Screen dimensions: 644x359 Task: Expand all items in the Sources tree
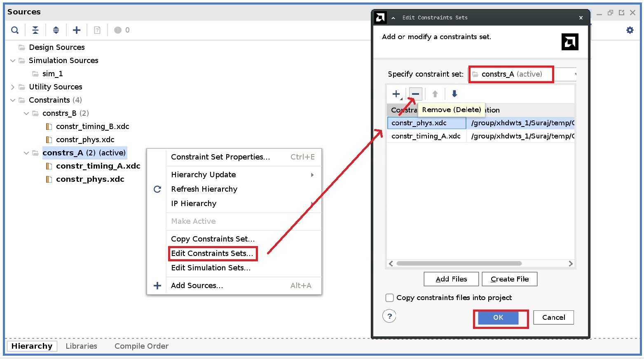tap(56, 30)
